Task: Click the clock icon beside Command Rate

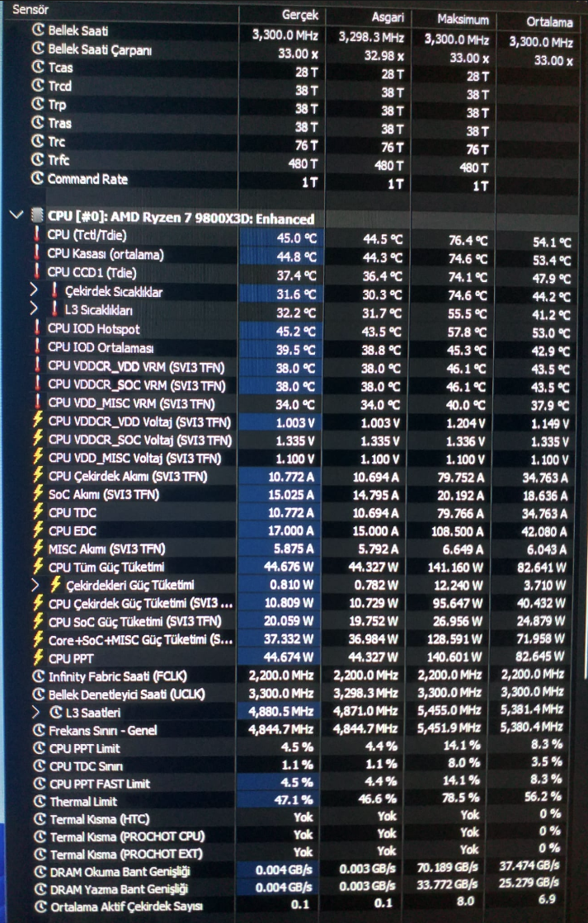Action: pos(38,178)
